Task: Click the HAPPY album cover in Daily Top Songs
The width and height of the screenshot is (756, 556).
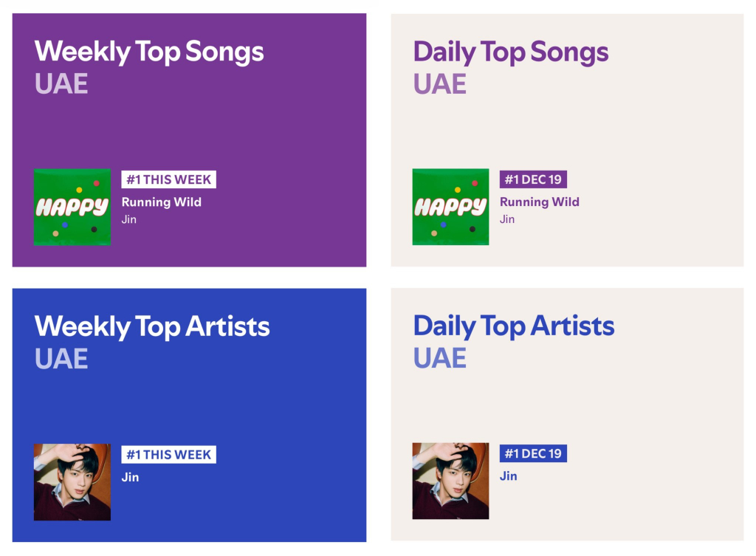Action: 450,207
